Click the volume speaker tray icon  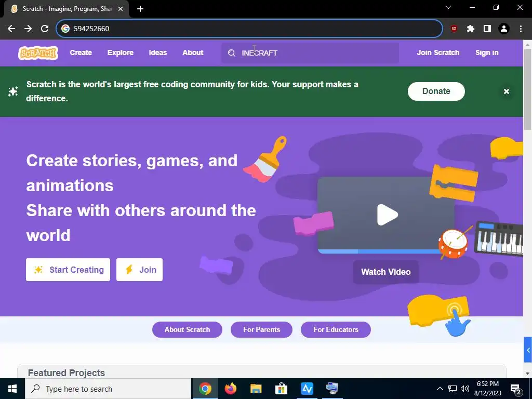click(465, 389)
